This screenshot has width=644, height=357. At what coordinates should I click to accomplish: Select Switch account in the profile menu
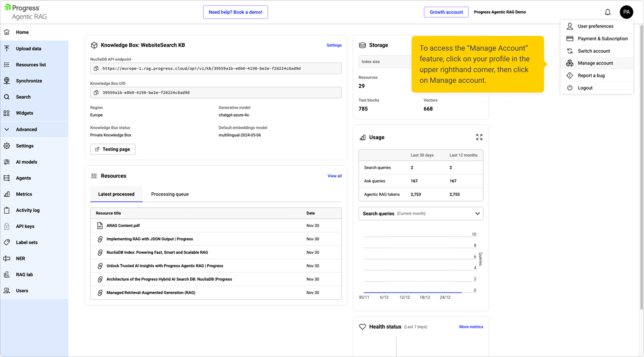tap(594, 51)
